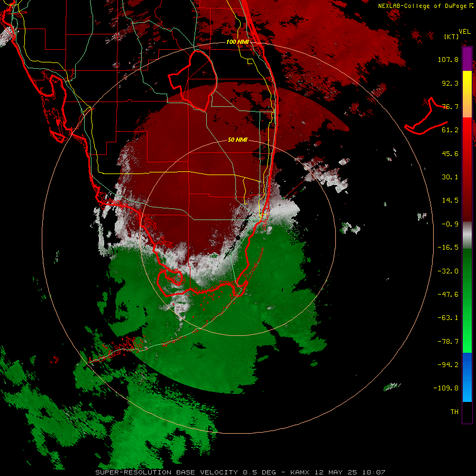Viewport: 476px width, 476px height.
Task: Click the -94.2 legend value
Action: (448, 364)
